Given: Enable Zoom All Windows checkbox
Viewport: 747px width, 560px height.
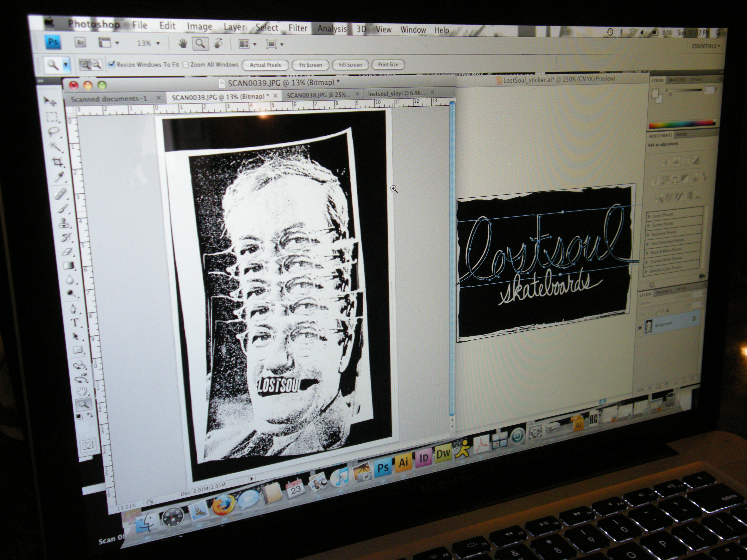Looking at the screenshot, I should (x=185, y=64).
